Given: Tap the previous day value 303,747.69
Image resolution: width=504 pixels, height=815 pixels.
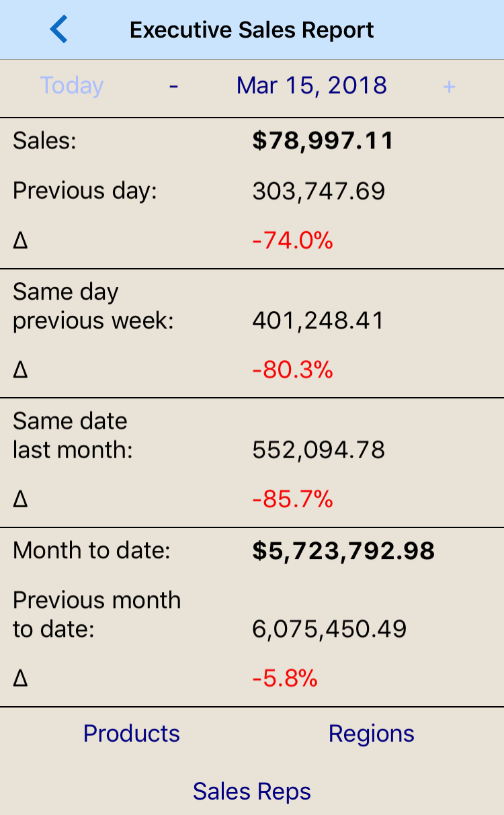Looking at the screenshot, I should (319, 191).
